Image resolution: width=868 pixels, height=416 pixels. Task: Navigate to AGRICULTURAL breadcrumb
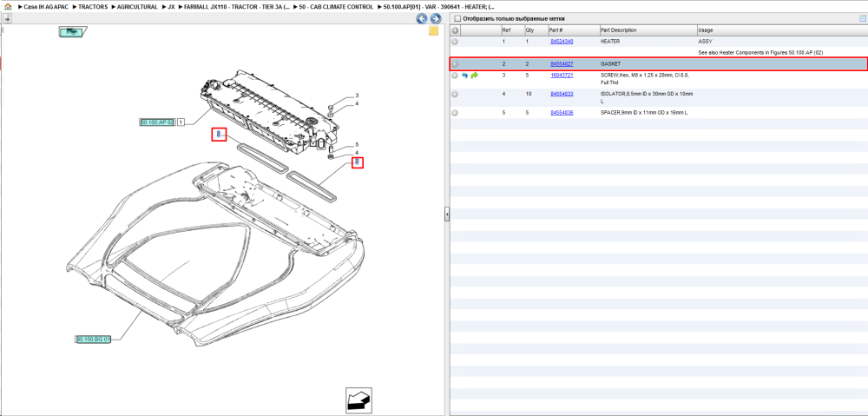point(137,7)
